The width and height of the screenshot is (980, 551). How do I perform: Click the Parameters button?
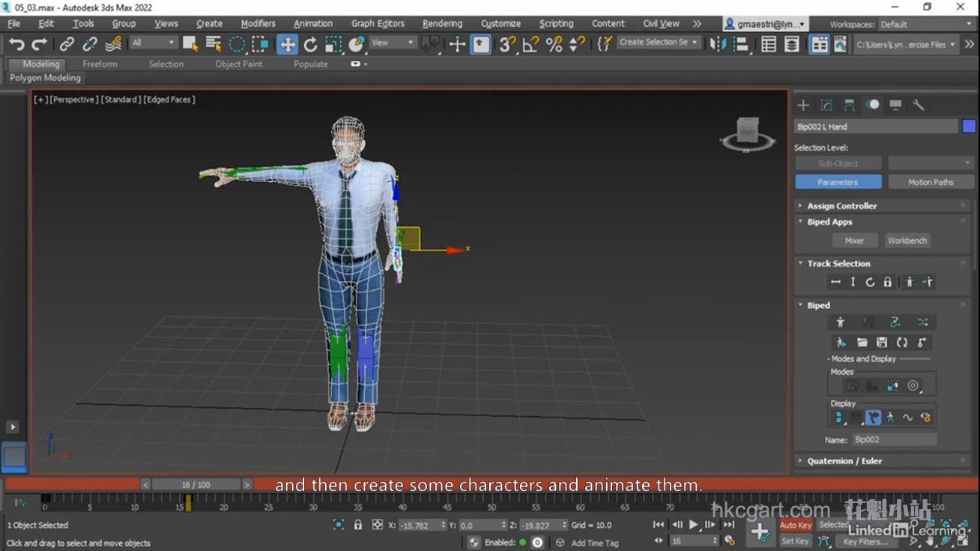[x=838, y=182]
